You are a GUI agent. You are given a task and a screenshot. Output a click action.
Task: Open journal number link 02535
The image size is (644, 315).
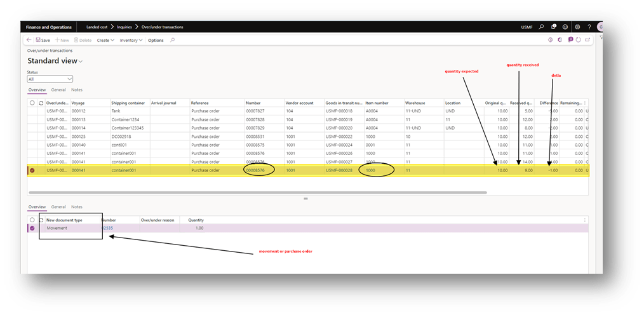coord(108,228)
